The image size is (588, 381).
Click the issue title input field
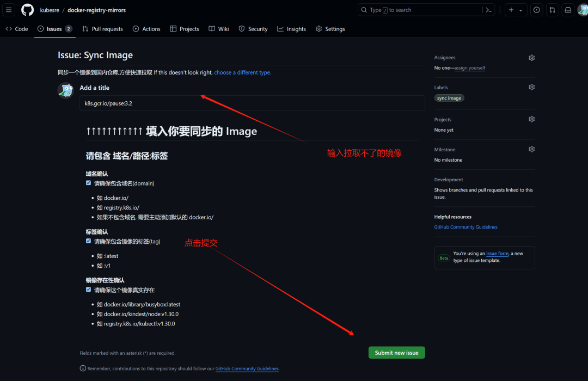[252, 103]
